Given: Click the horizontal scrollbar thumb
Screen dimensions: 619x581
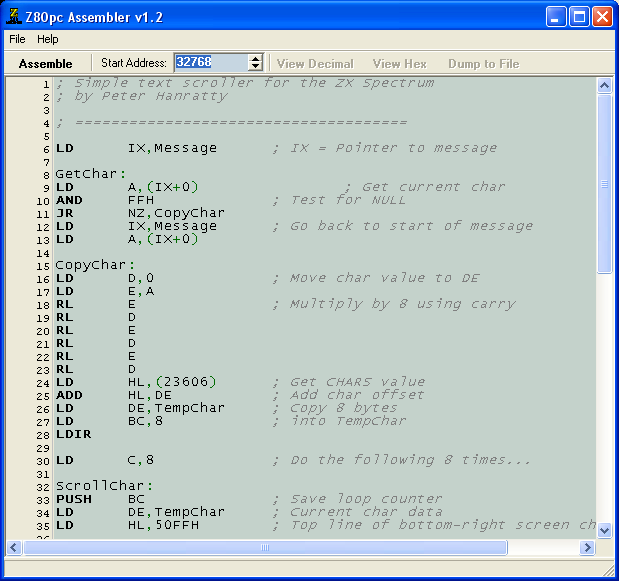Looking at the screenshot, I should point(264,548).
